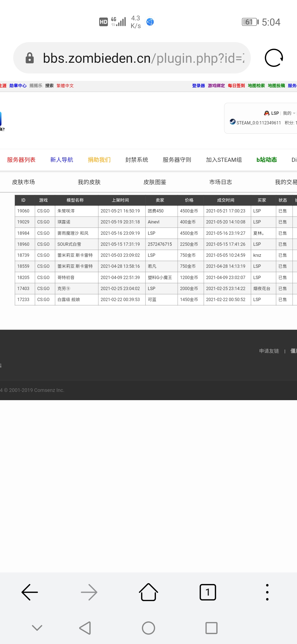Image resolution: width=297 pixels, height=644 pixels.
Task: Click seller 2572476715
Action: click(x=160, y=244)
